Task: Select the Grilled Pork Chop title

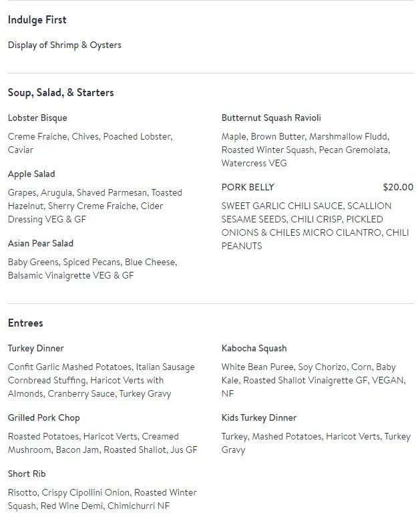Action: pos(44,418)
